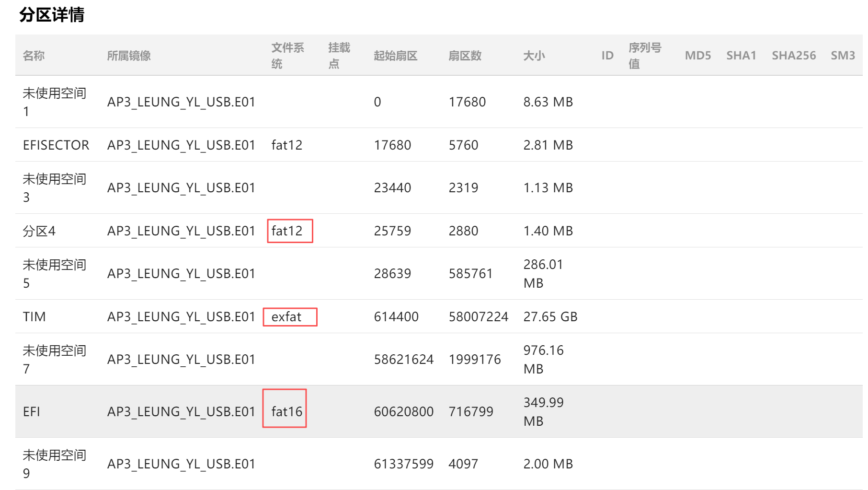
Task: Select the SHA256 column header
Action: (x=793, y=56)
